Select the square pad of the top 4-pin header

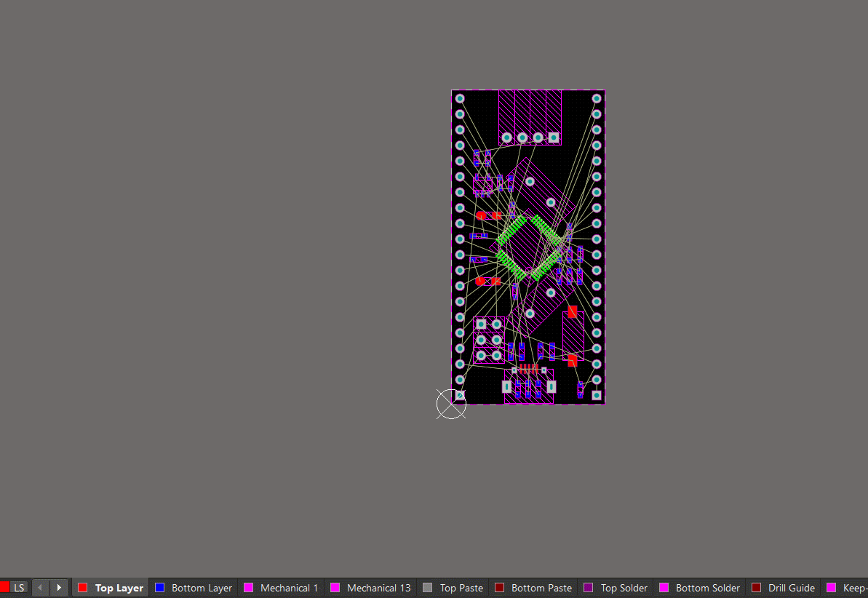554,137
